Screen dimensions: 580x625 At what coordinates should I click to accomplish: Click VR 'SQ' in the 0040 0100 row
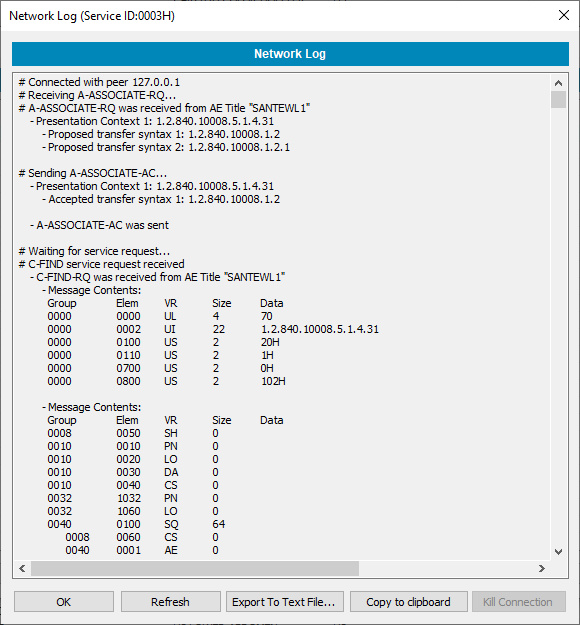[171, 524]
